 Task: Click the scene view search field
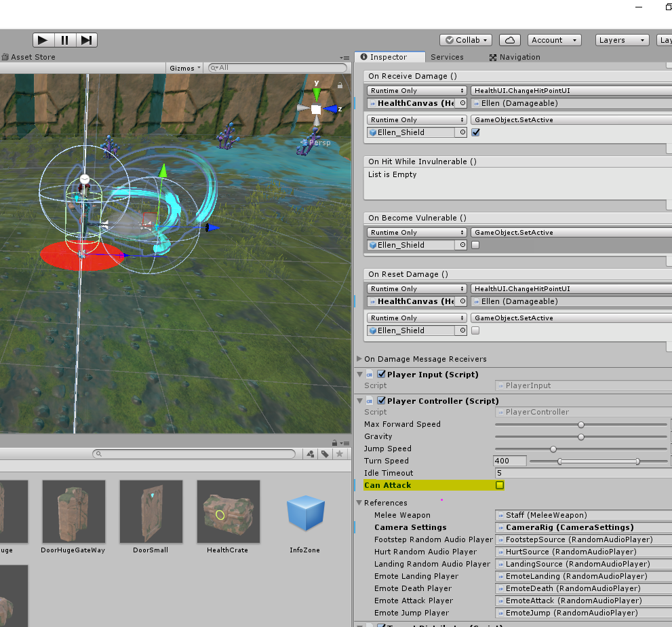(x=278, y=68)
